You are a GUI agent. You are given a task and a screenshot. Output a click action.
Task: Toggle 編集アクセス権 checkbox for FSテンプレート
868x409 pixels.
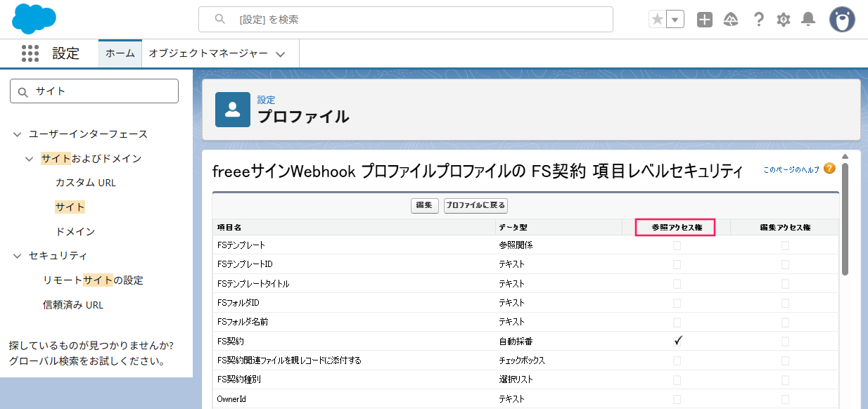coord(785,245)
